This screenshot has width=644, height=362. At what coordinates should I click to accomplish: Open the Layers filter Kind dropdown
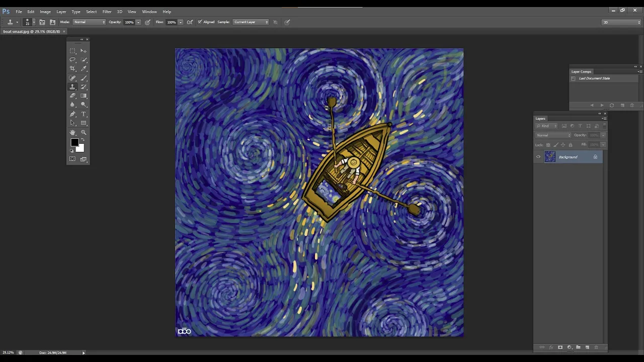pyautogui.click(x=547, y=126)
